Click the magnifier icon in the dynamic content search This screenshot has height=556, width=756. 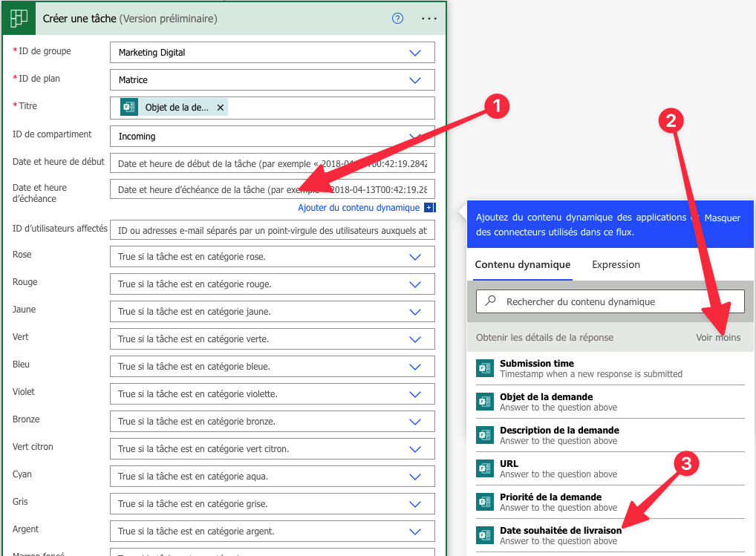(x=490, y=301)
